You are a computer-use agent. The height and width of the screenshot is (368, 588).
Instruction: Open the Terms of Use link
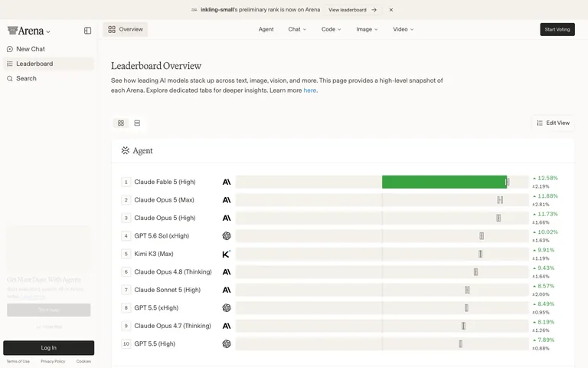(18, 362)
